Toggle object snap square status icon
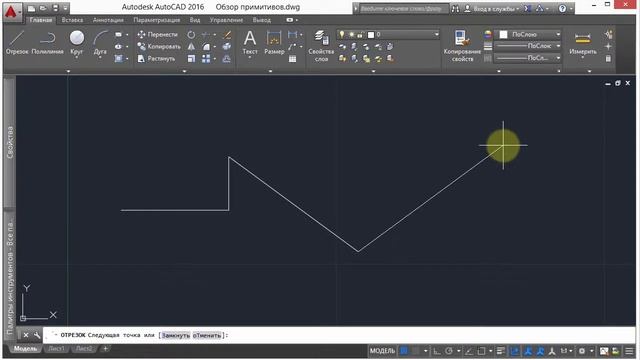The height and width of the screenshot is (360, 640). point(482,351)
